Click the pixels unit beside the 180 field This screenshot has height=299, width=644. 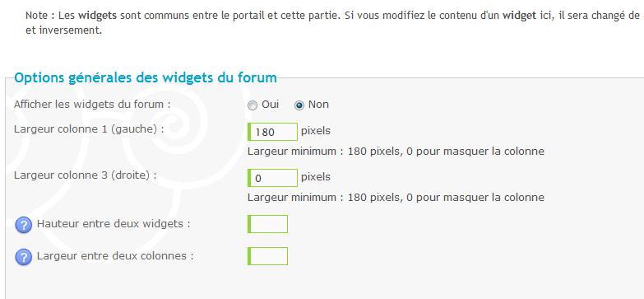[x=316, y=131]
